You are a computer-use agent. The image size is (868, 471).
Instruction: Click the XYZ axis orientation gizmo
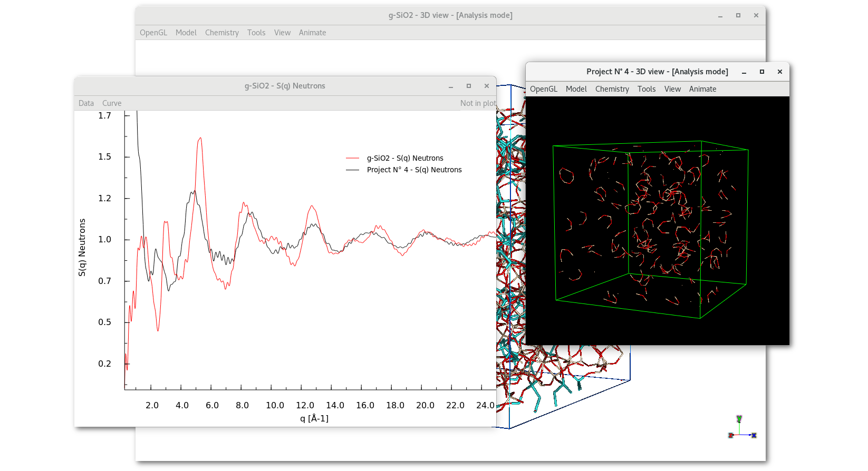(741, 429)
